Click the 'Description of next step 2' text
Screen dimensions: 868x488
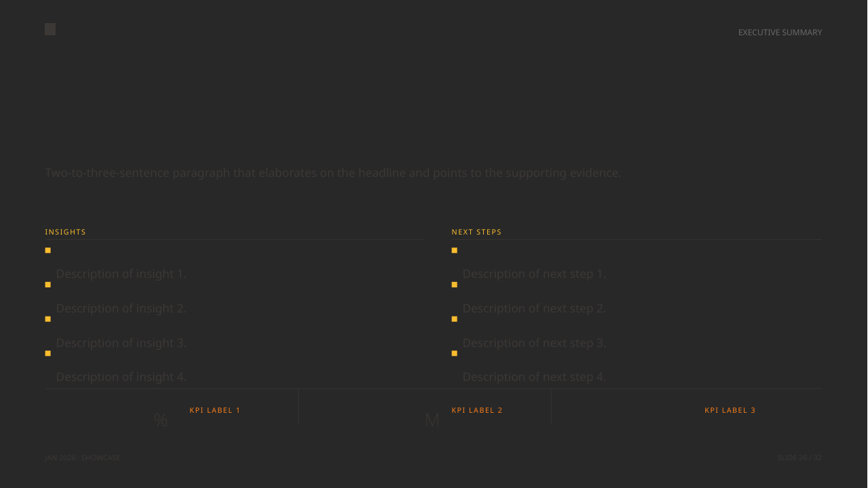535,308
